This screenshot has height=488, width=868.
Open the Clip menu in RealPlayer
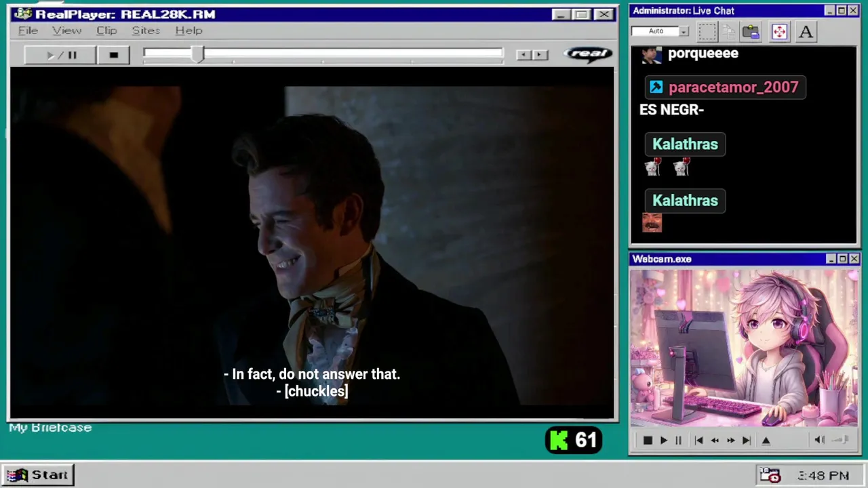(106, 30)
